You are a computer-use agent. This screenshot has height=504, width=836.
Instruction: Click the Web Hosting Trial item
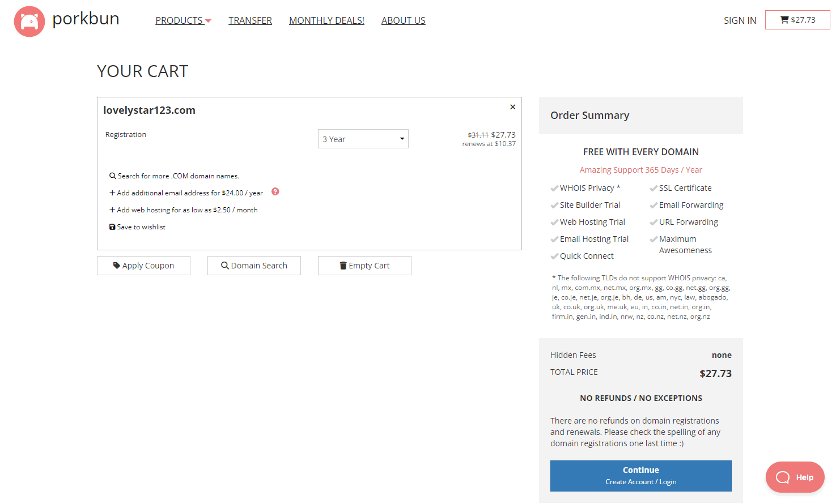coord(588,222)
